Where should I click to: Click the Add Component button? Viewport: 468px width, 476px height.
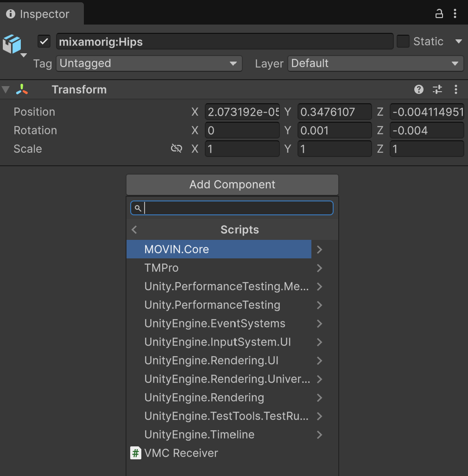click(232, 184)
